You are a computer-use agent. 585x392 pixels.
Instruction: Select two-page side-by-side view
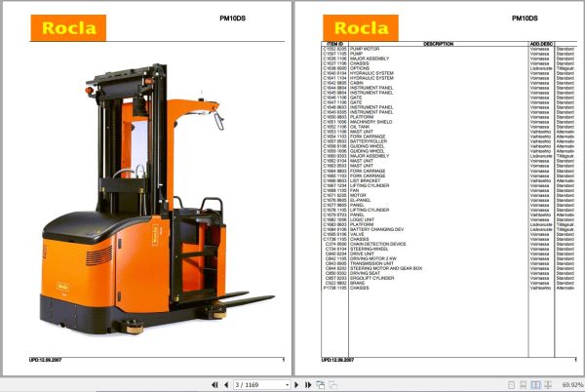535,384
